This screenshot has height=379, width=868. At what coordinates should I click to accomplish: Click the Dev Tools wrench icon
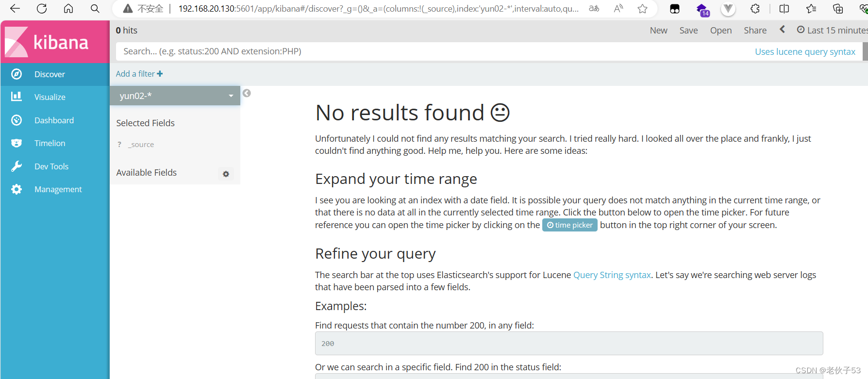[x=17, y=166]
